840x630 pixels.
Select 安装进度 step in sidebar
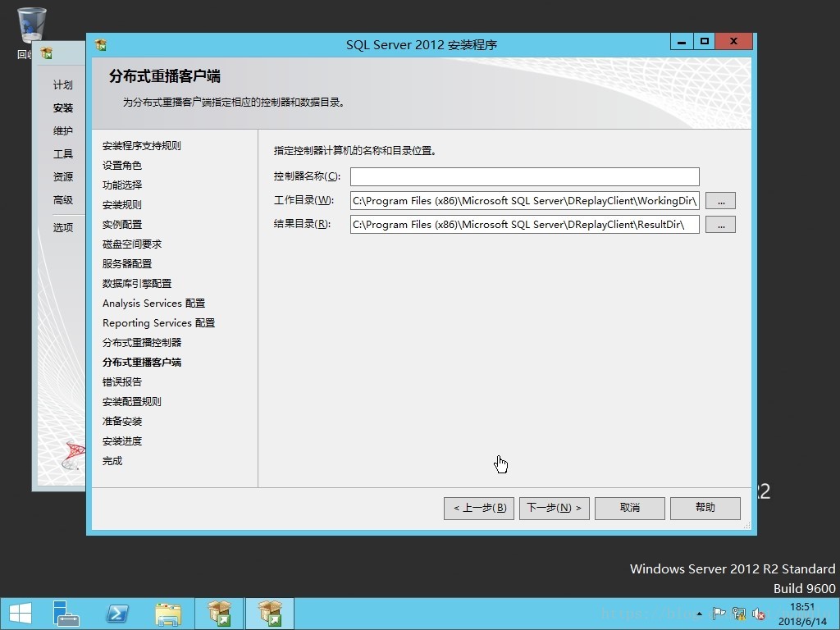tap(121, 441)
